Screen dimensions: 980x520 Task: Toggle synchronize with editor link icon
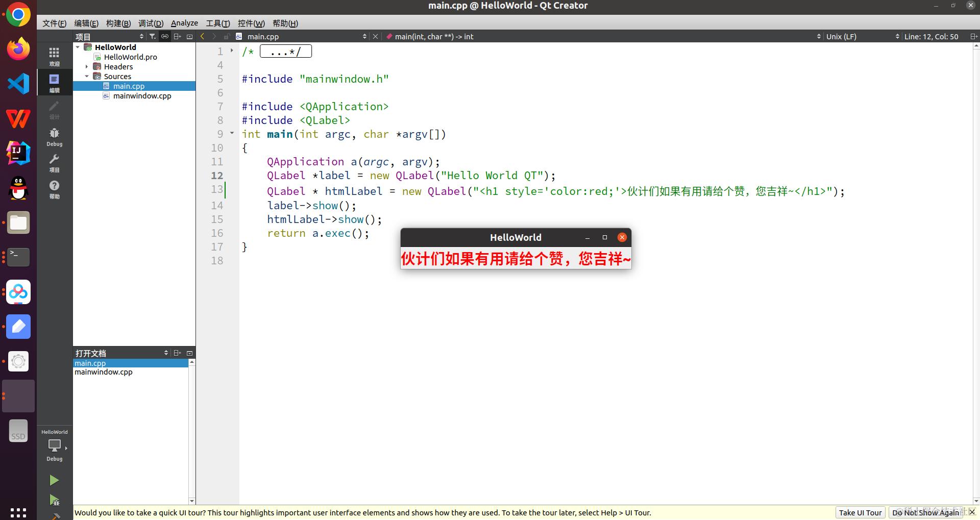click(164, 36)
